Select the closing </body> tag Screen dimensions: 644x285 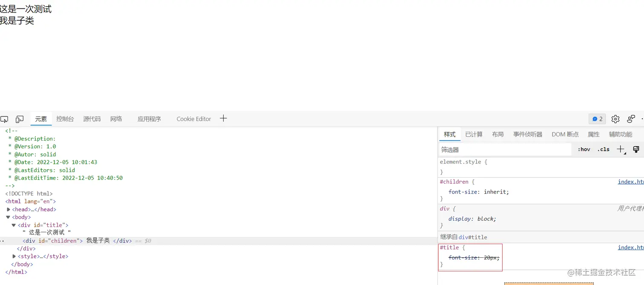[x=21, y=264]
